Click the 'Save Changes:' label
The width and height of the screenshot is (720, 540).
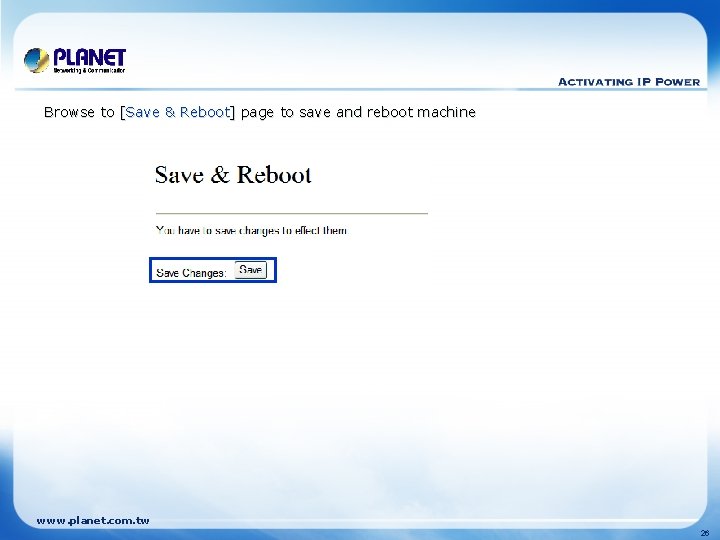(191, 273)
